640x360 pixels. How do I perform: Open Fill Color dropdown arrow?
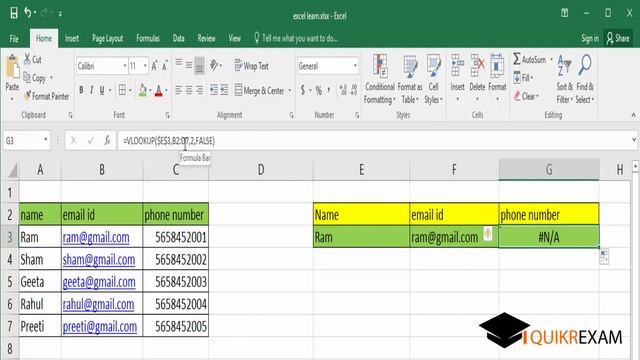151,91
